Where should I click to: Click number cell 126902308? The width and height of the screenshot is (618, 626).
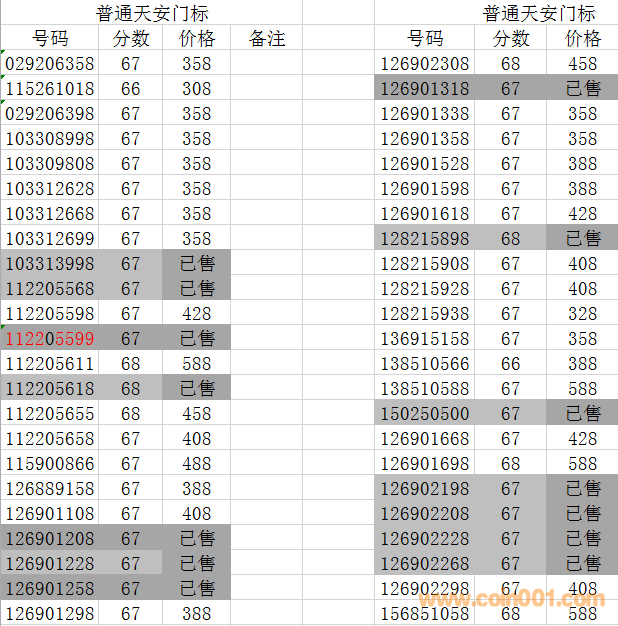tap(425, 64)
